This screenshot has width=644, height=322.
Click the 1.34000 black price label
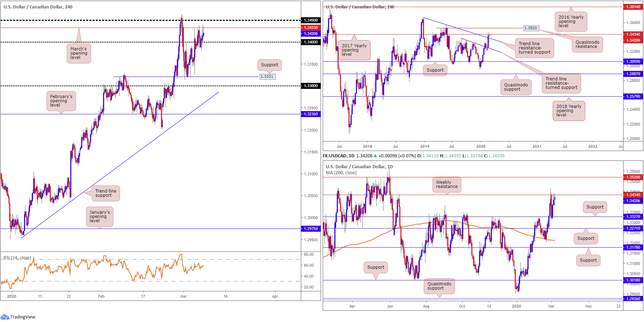(x=311, y=42)
